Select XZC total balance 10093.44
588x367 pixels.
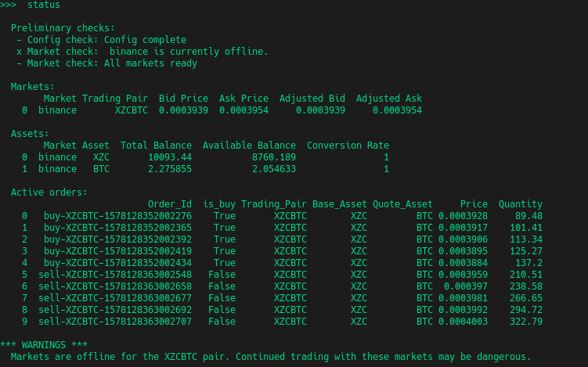point(170,157)
